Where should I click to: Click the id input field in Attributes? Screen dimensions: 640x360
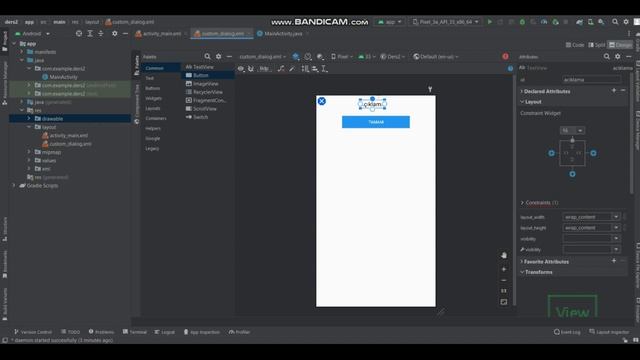[x=591, y=80]
